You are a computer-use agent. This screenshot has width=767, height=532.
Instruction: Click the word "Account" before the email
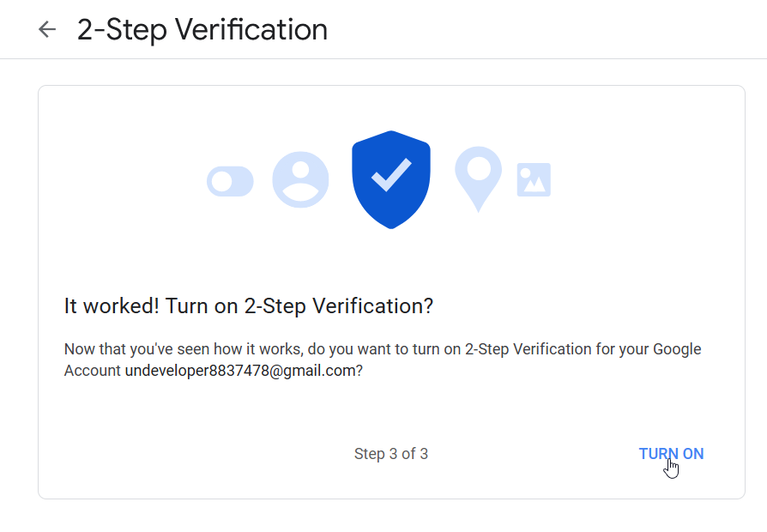[93, 371]
